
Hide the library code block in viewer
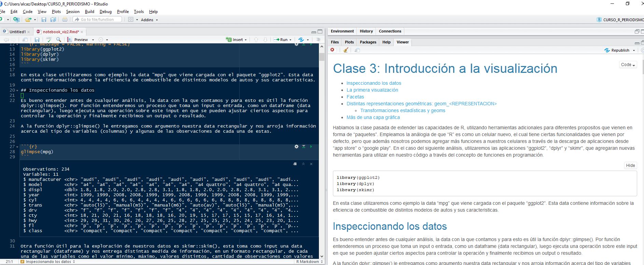click(630, 165)
